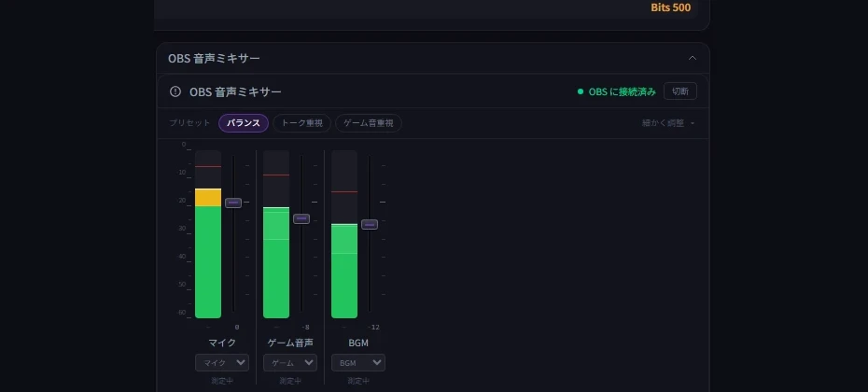
Task: Click the マイク volume fader handle
Action: [x=233, y=203]
